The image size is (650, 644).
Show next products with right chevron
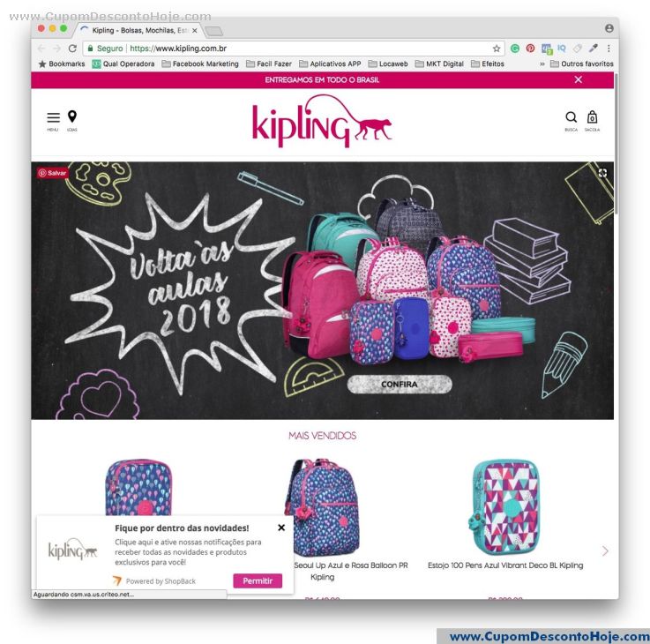(x=605, y=550)
